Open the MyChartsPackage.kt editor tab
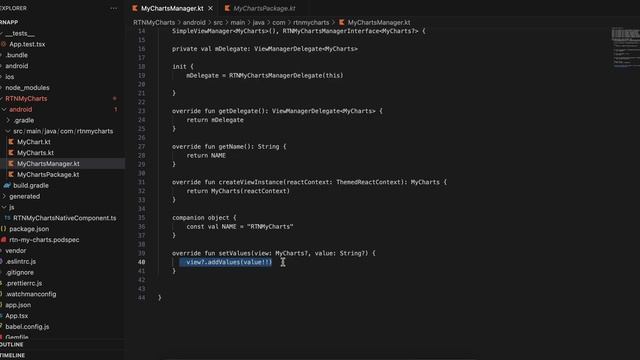The width and height of the screenshot is (640, 360). click(x=264, y=8)
